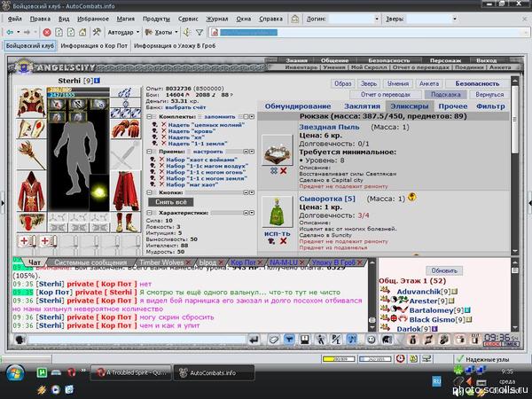532x399 pixels.
Task: Click the выбрать счёт bank link
Action: [185, 107]
